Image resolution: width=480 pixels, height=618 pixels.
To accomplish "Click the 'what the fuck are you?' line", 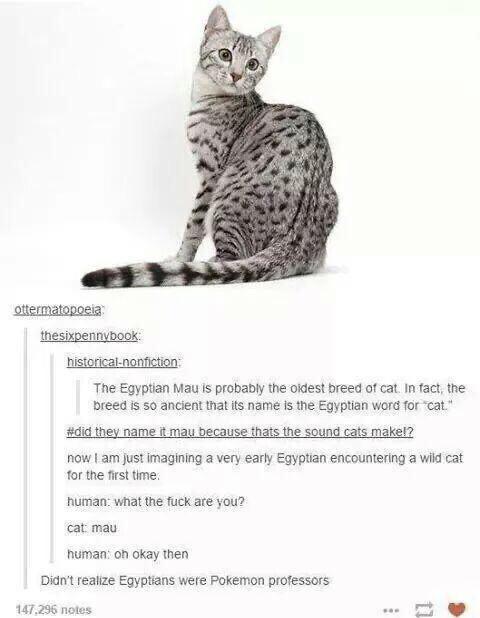I will [x=156, y=502].
